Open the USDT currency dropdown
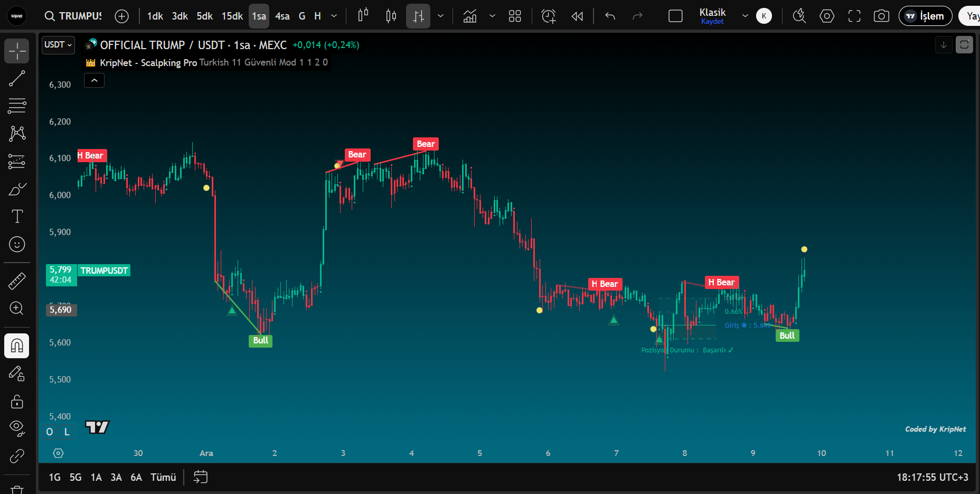 point(58,45)
